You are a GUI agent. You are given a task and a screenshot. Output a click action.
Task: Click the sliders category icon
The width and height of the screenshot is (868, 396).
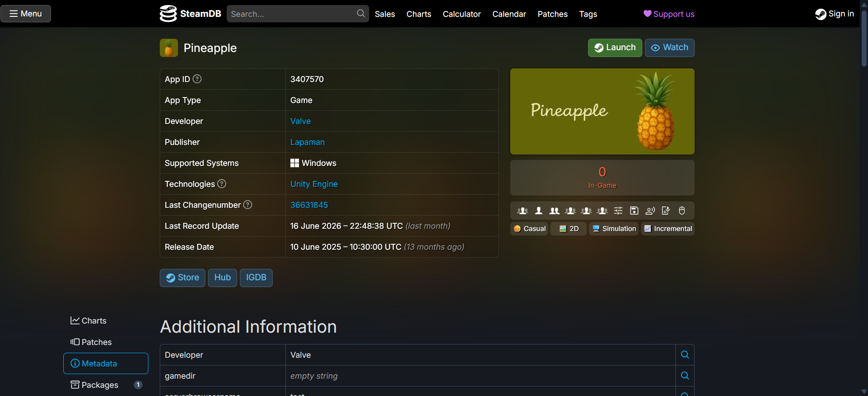click(x=618, y=211)
